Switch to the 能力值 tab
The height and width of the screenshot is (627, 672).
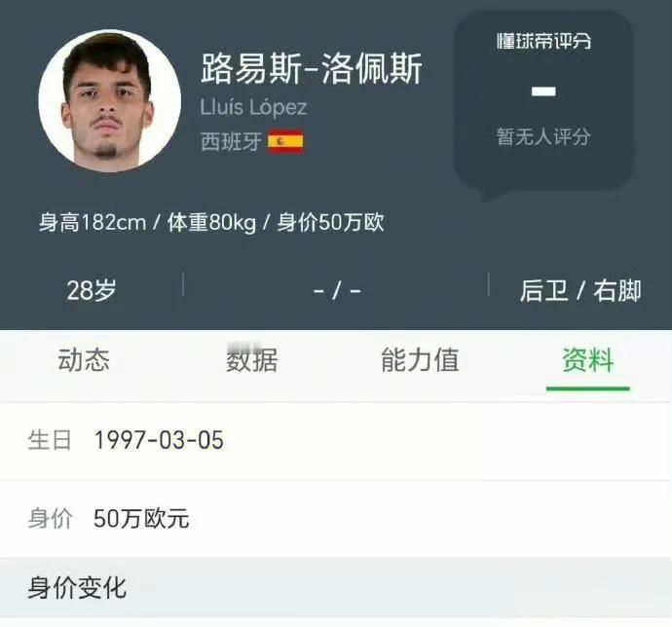tap(420, 359)
